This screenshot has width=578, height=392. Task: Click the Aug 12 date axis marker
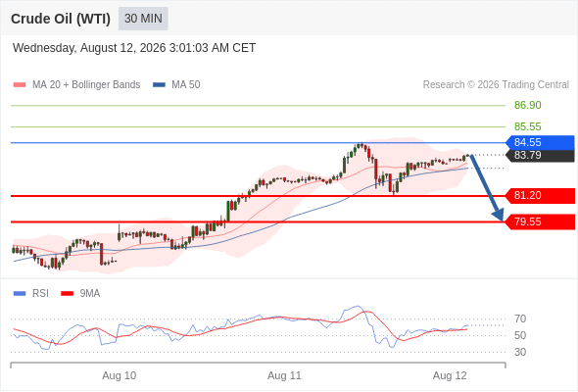tap(450, 375)
